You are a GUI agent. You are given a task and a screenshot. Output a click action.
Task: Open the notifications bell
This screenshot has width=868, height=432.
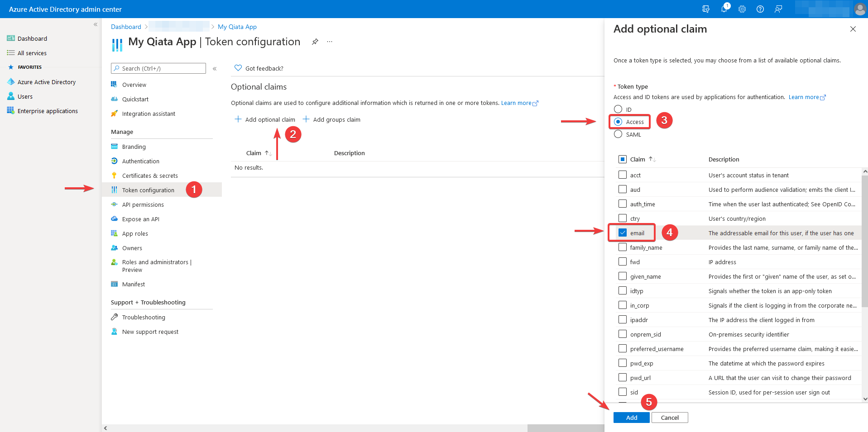click(x=724, y=9)
